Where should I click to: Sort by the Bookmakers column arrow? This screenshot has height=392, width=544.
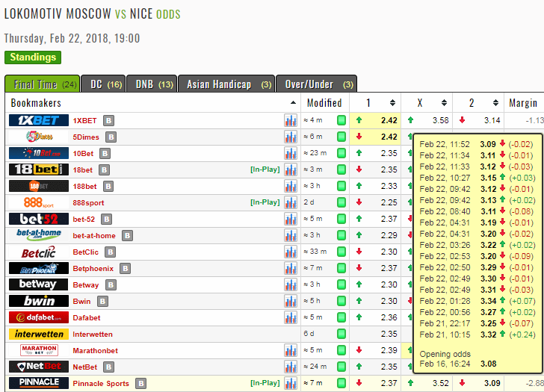point(293,102)
